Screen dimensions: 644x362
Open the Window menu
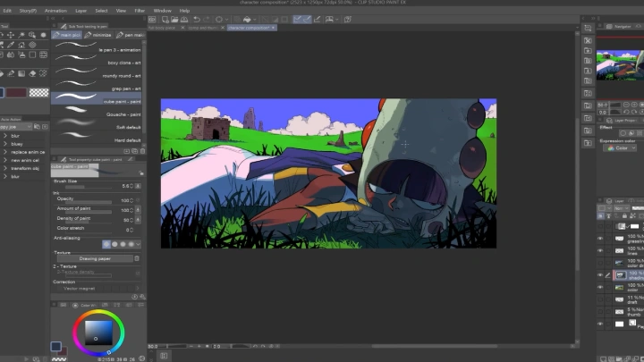click(162, 11)
